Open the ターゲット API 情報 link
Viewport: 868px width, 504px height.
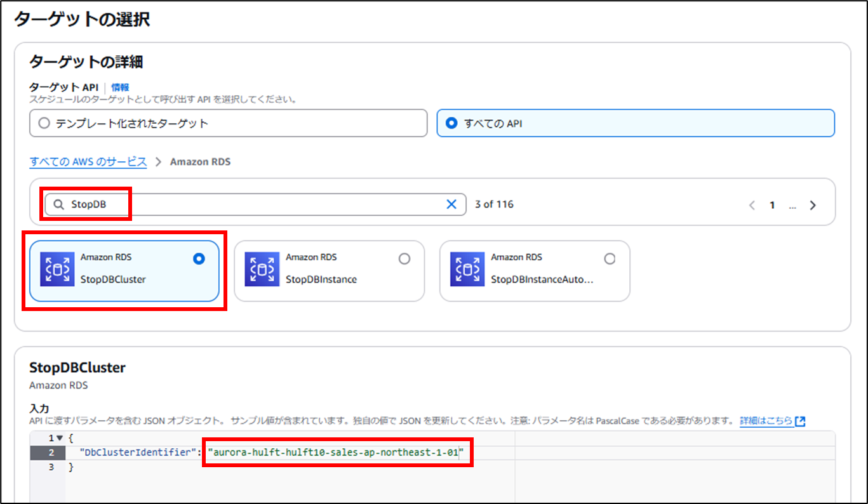pyautogui.click(x=120, y=88)
